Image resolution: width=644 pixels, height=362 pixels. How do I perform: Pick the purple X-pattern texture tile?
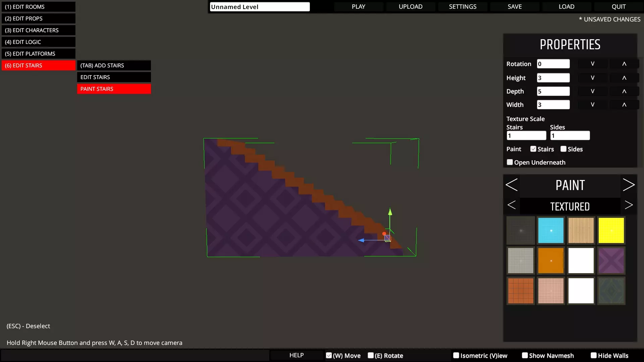[611, 260]
